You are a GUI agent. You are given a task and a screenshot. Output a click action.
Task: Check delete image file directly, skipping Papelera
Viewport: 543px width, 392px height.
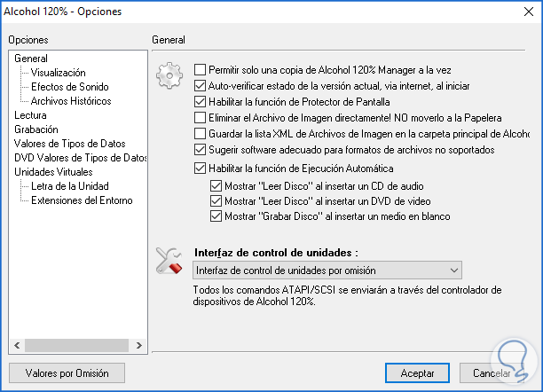point(200,118)
